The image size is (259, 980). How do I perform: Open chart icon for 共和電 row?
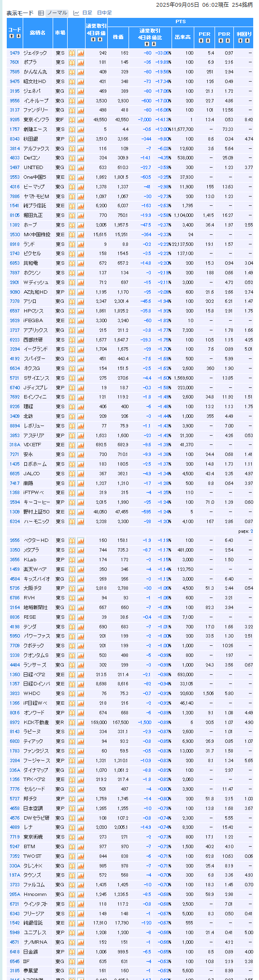coord(80,263)
